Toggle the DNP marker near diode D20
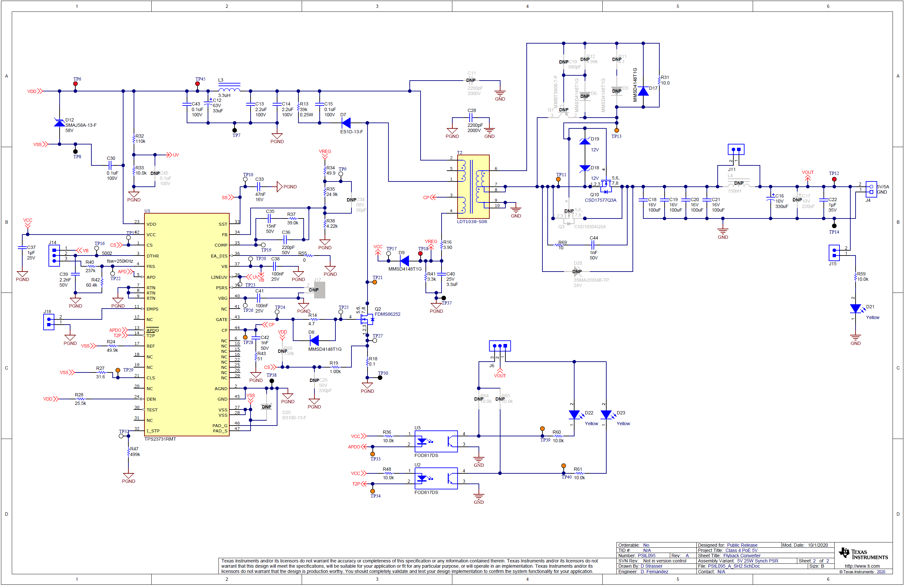 point(577,271)
